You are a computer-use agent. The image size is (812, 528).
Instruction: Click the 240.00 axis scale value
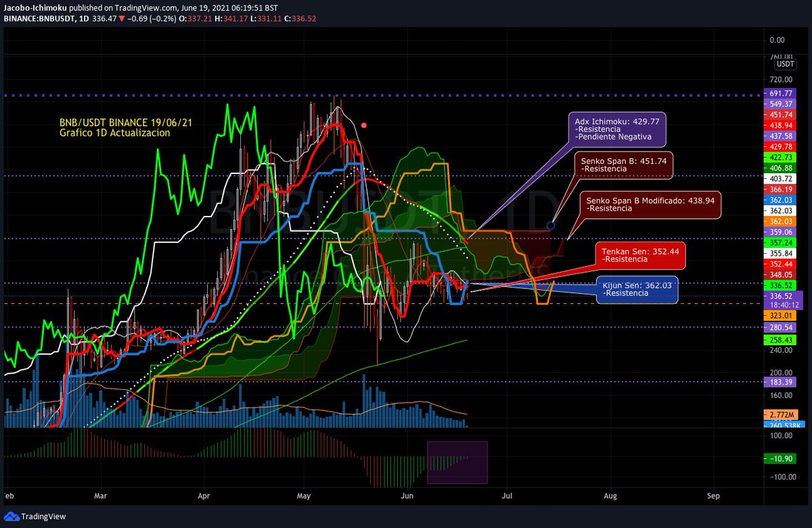pyautogui.click(x=780, y=351)
